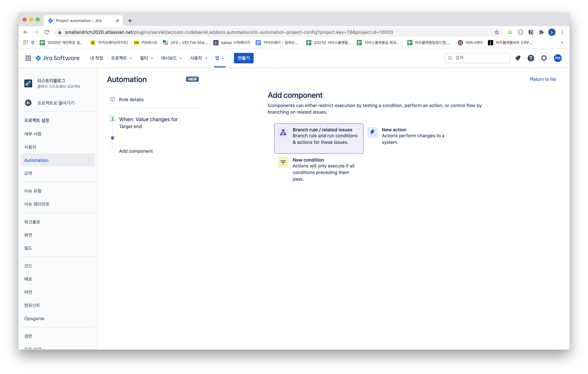Open the Jira settings gear icon
This screenshot has height=374, width=588.
(x=544, y=58)
